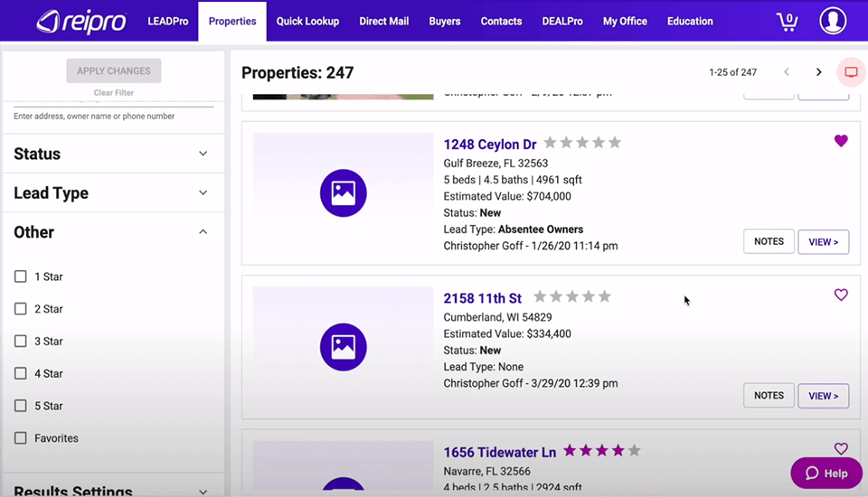This screenshot has width=868, height=497.
Task: Click image placeholder for 2158 11th St
Action: [x=344, y=346]
